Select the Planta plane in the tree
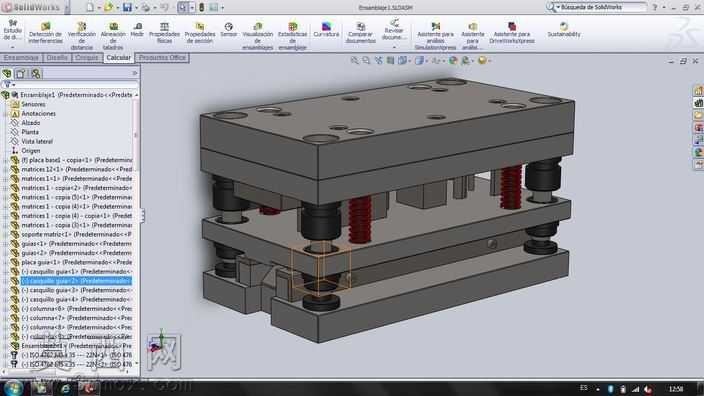Image resolution: width=704 pixels, height=396 pixels. pyautogui.click(x=30, y=132)
